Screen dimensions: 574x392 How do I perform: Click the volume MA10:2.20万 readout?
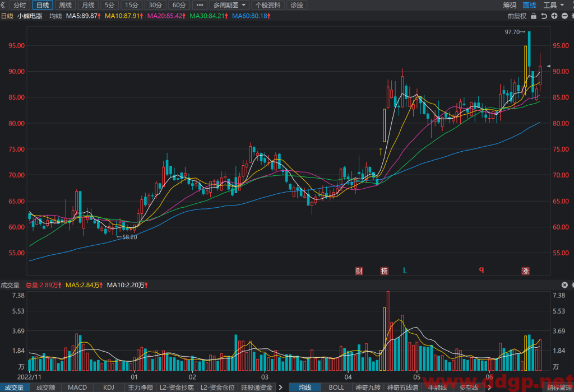(x=127, y=285)
